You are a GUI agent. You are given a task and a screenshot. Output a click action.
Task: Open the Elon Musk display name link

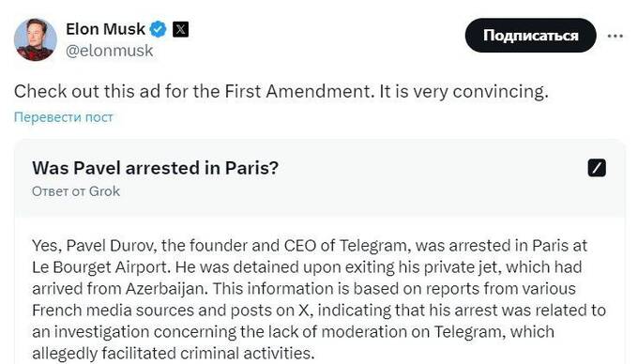(105, 29)
